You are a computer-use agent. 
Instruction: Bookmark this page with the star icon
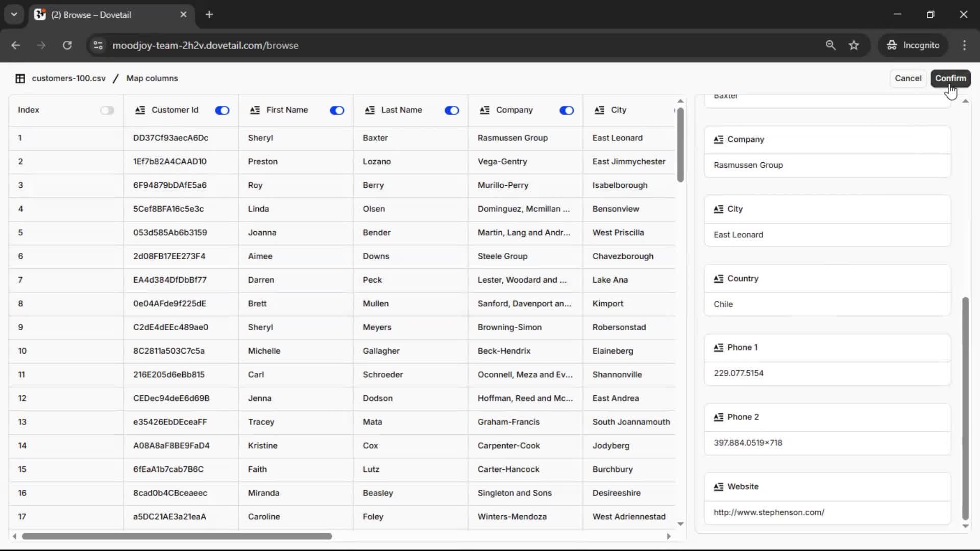854,45
